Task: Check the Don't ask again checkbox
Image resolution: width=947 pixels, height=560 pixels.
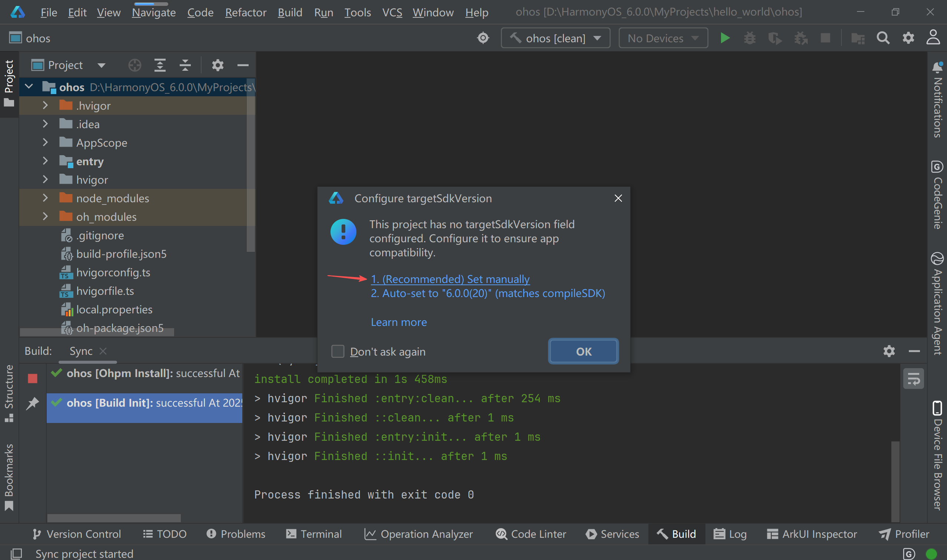Action: coord(338,351)
